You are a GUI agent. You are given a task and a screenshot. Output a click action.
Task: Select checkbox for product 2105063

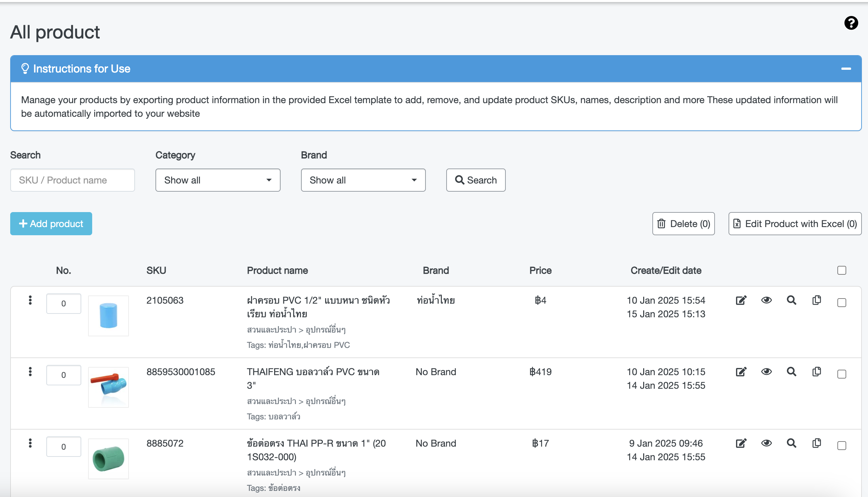[x=841, y=303]
